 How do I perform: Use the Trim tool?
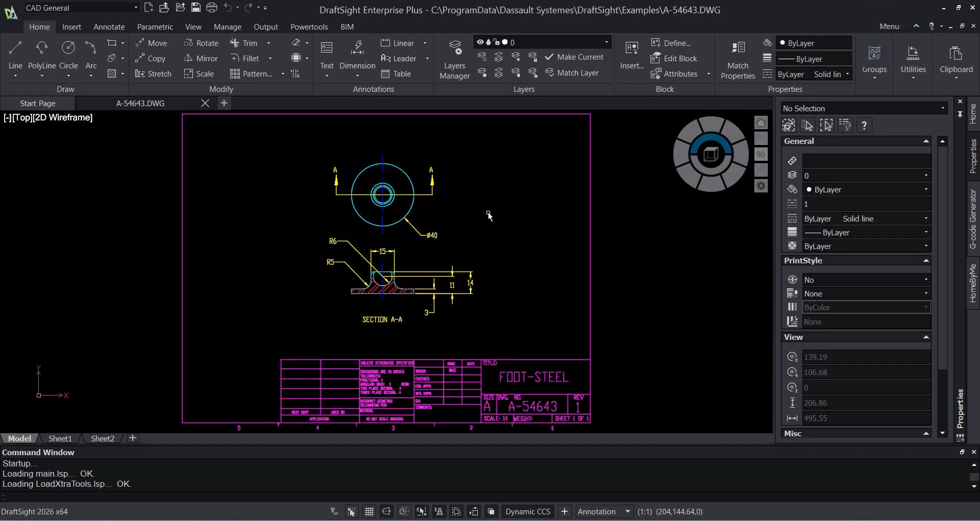tap(244, 43)
